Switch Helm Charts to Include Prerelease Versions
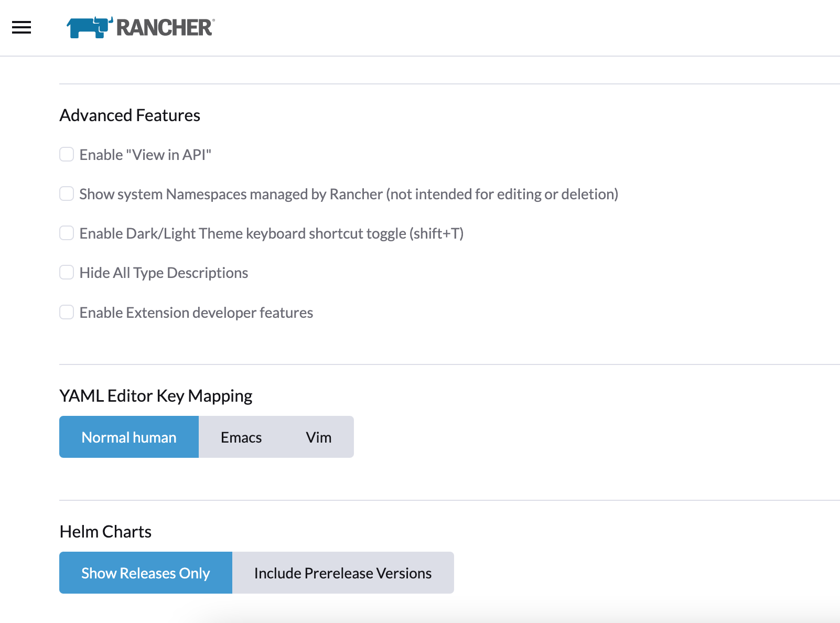This screenshot has width=840, height=623. [342, 573]
